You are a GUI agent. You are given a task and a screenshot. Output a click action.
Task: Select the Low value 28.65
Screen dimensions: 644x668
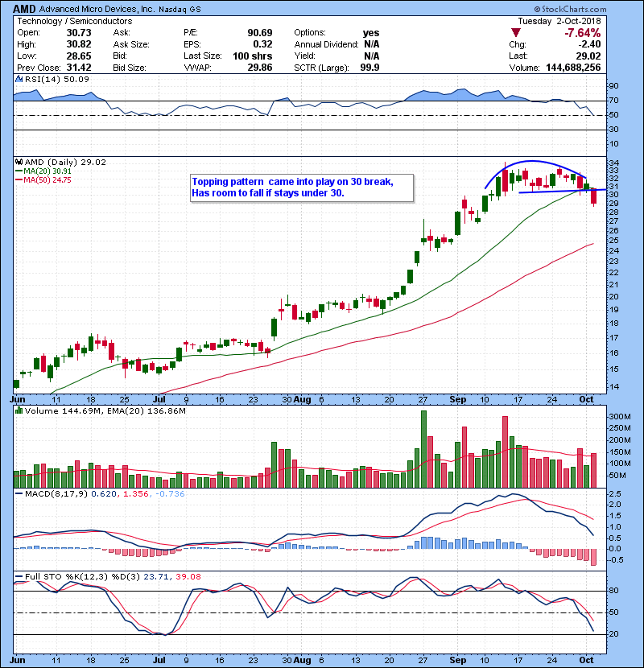(x=79, y=56)
